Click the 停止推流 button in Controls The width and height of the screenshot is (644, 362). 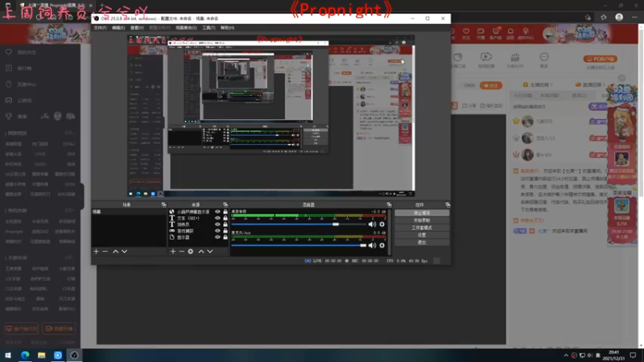[422, 213]
